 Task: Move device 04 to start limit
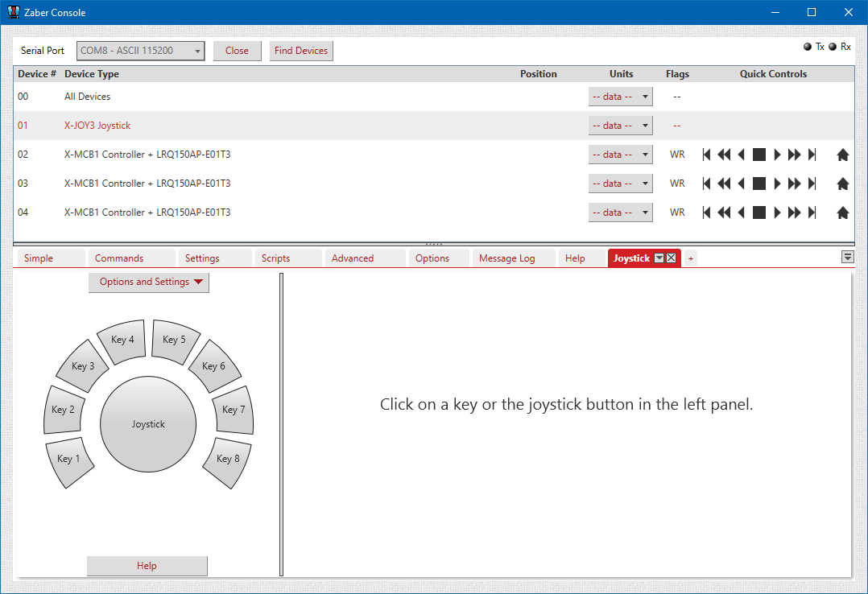(706, 212)
